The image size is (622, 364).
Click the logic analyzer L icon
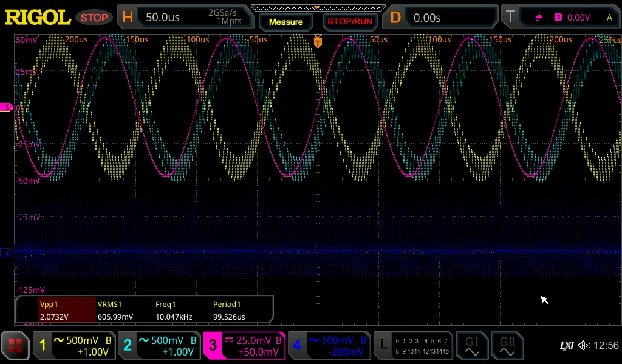pos(383,345)
